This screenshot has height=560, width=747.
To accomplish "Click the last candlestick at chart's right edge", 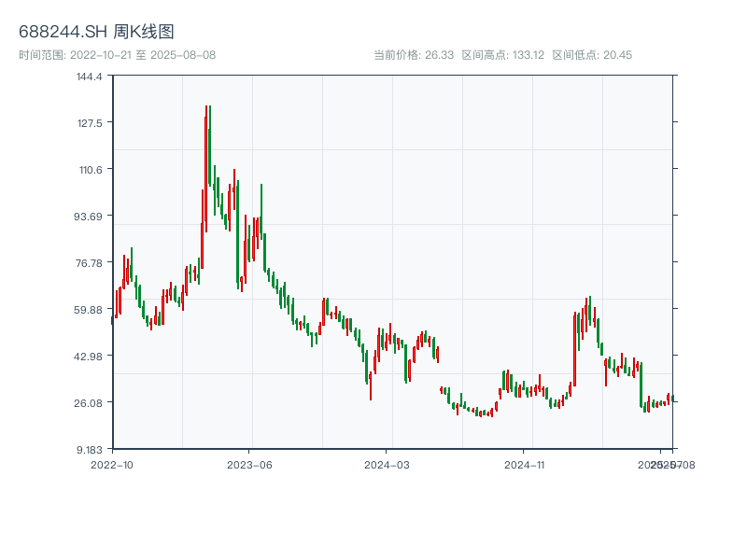I will coord(671,399).
